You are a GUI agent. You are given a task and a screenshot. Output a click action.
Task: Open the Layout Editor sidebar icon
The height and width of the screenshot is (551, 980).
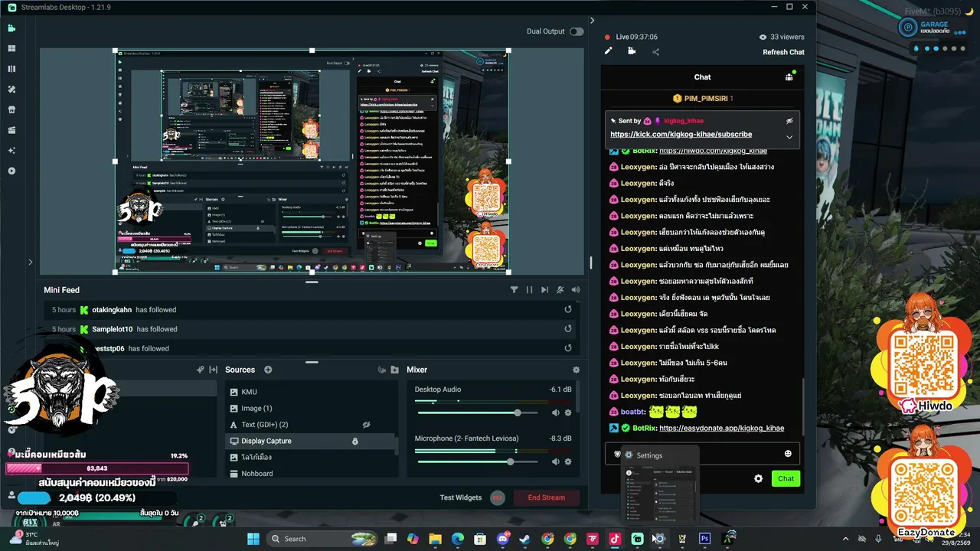click(x=11, y=69)
